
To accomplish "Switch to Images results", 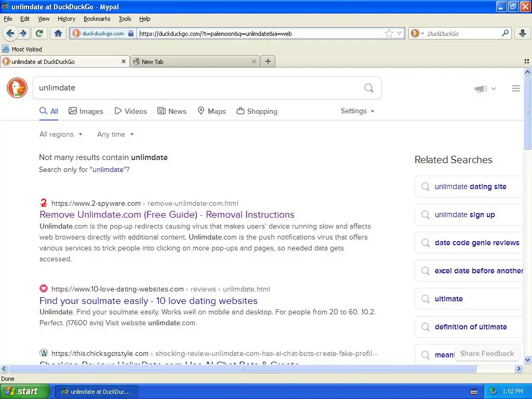I will (86, 111).
